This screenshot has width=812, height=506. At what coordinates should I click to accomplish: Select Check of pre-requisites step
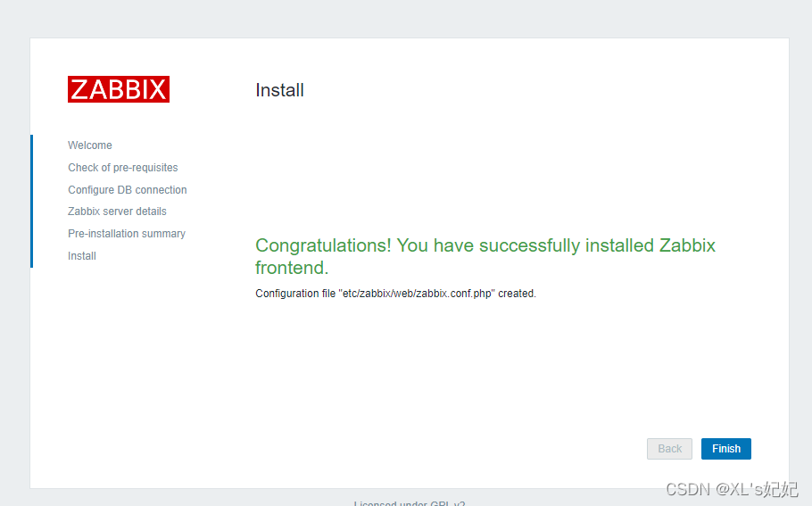(x=123, y=167)
